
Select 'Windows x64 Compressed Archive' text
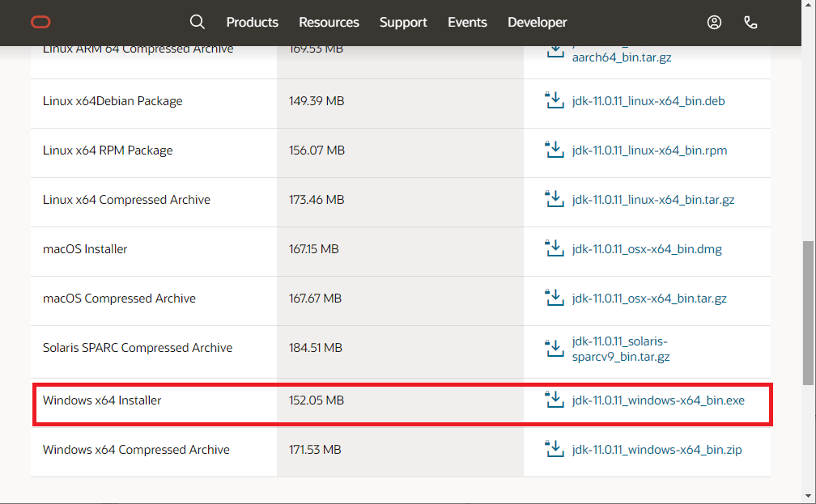click(136, 450)
